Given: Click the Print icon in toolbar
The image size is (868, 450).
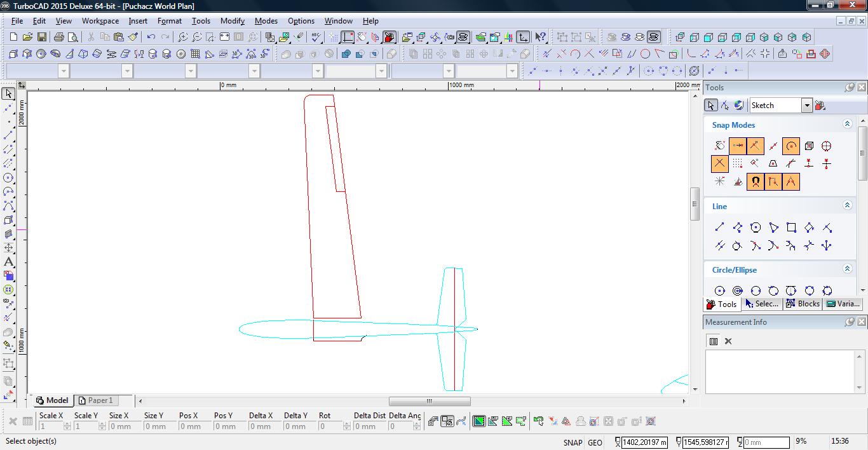Looking at the screenshot, I should [x=59, y=37].
